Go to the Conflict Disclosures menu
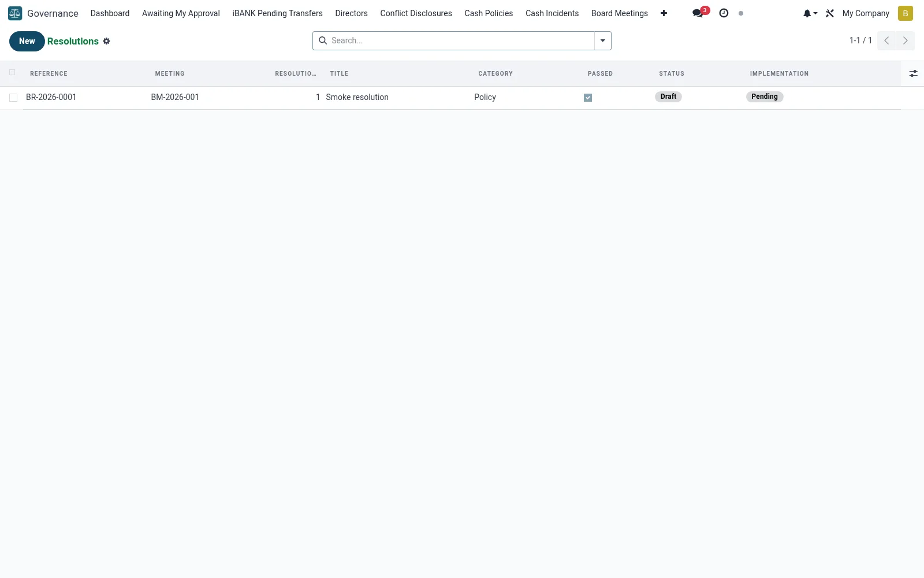Image resolution: width=924 pixels, height=578 pixels. click(x=416, y=13)
